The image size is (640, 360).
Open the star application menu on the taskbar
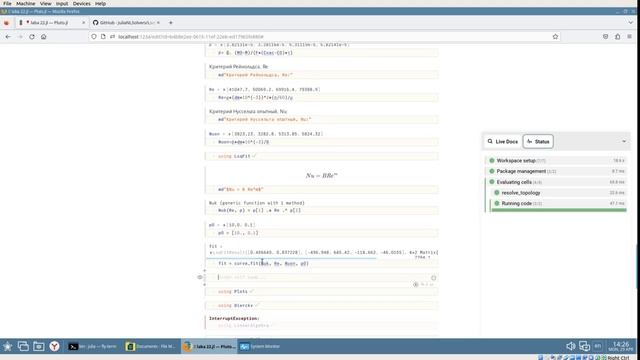coord(7,347)
